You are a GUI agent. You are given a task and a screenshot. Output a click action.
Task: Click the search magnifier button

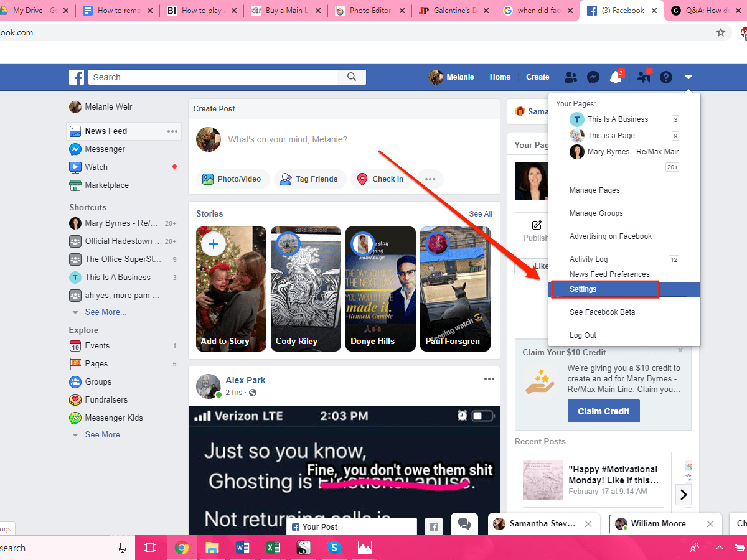tap(352, 77)
